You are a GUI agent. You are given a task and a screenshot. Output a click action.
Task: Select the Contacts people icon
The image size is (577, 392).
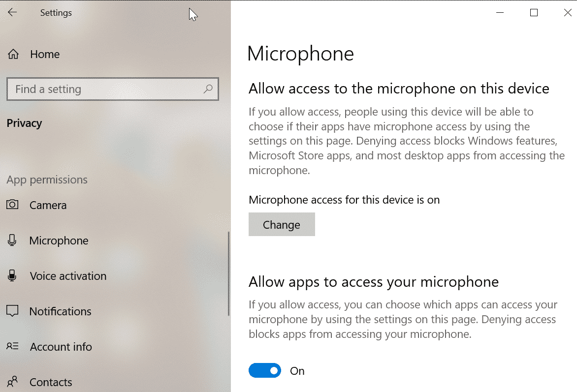coord(12,382)
